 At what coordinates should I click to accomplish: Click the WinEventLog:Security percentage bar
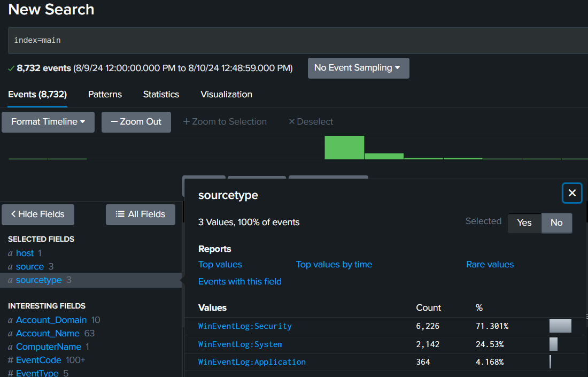click(x=560, y=326)
